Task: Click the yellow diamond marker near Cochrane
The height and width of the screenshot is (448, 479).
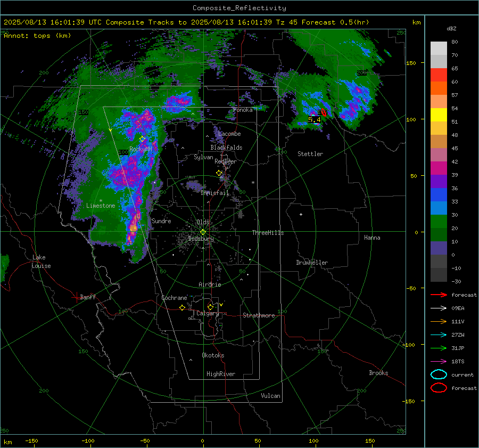Action: (182, 307)
